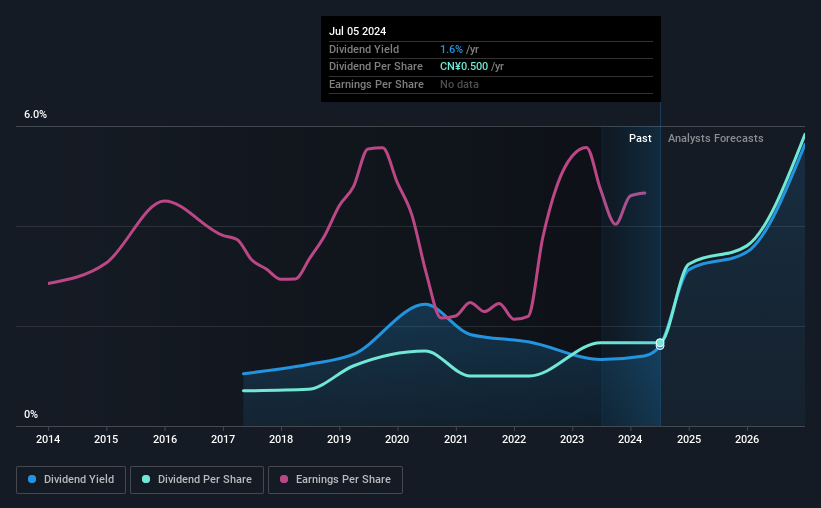Click the teal Dividend Per Share legend dot
Screen dimensions: 821x508
[x=146, y=479]
